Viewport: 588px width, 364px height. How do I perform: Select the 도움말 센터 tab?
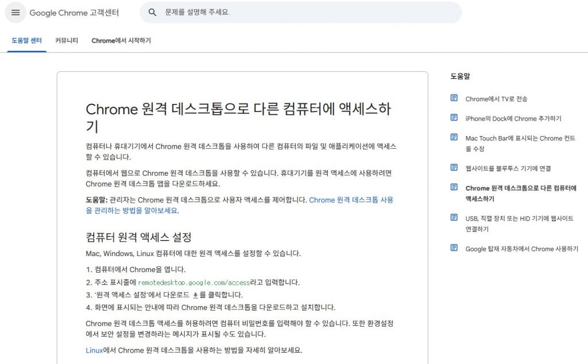tap(26, 41)
